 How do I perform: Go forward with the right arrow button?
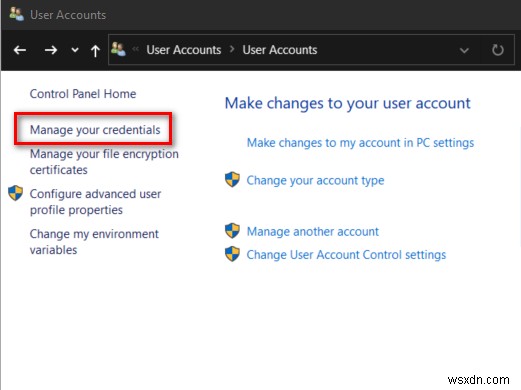tap(51, 50)
